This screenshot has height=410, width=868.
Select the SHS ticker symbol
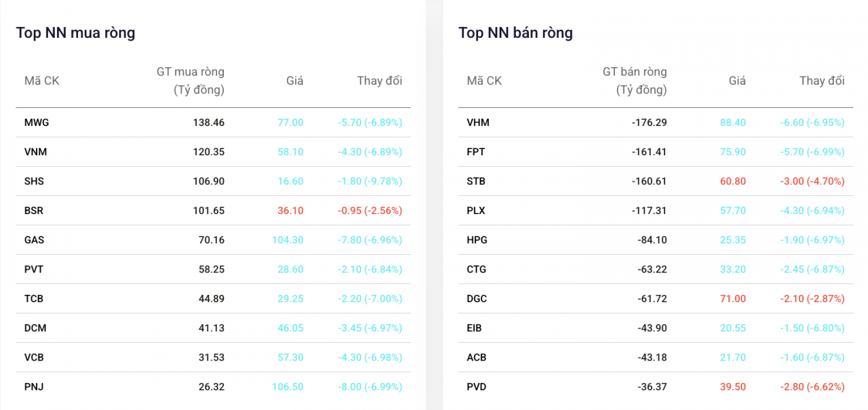tap(34, 181)
